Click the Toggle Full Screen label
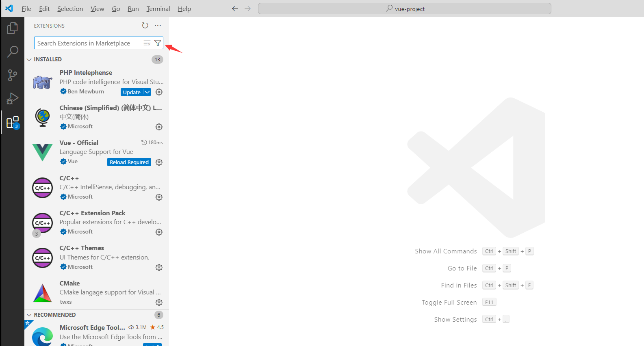The height and width of the screenshot is (346, 644). (x=449, y=303)
